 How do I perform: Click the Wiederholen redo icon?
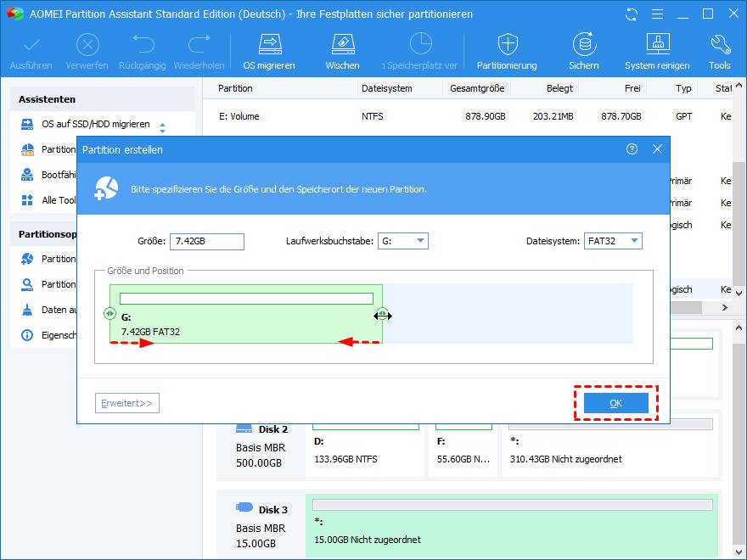pos(199,44)
